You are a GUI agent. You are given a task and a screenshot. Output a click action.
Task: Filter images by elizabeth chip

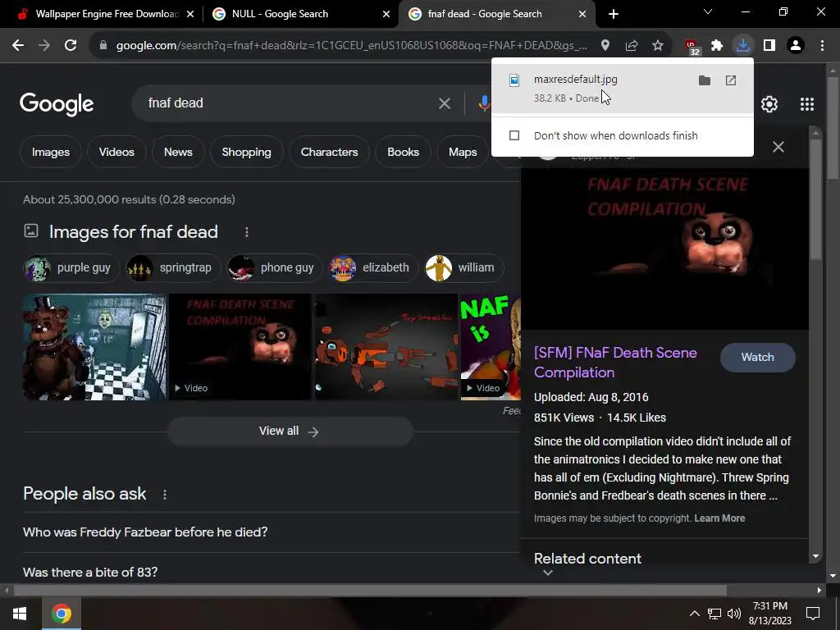coord(372,268)
